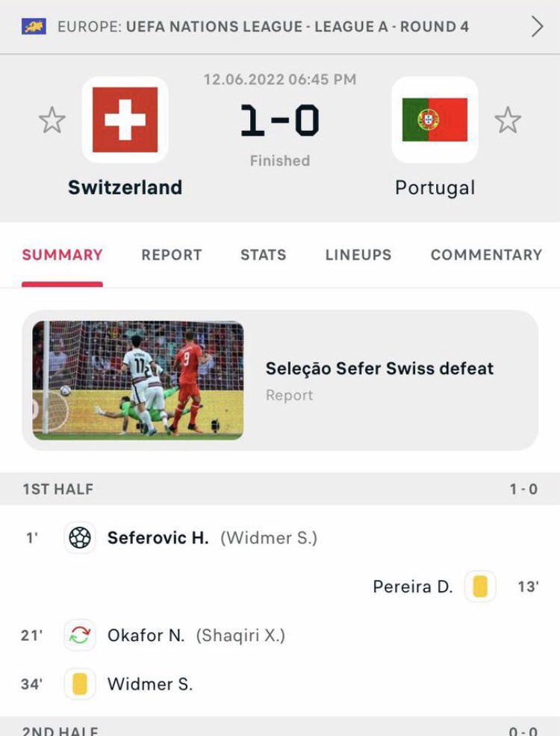Viewport: 560px width, 736px height.
Task: Open the match report photo thumbnail
Action: 138,380
